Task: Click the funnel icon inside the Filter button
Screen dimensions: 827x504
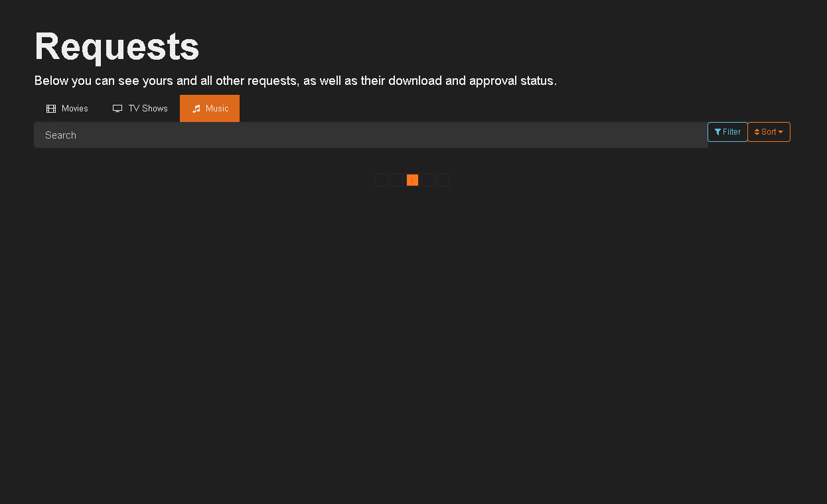Action: (x=716, y=132)
